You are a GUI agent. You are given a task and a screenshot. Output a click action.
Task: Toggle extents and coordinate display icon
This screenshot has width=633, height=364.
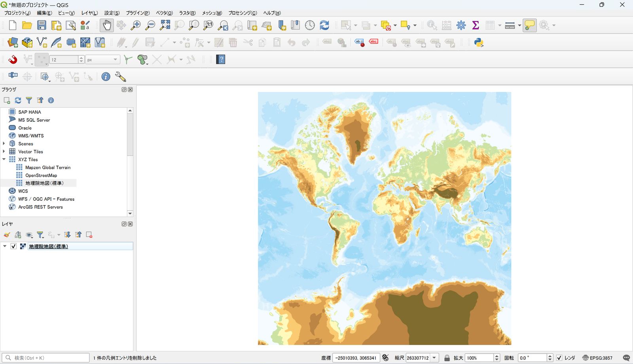tap(386, 358)
